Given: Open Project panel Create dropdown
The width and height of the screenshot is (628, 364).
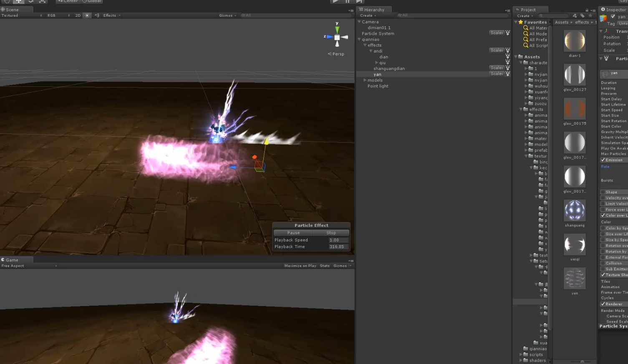Looking at the screenshot, I should 525,16.
